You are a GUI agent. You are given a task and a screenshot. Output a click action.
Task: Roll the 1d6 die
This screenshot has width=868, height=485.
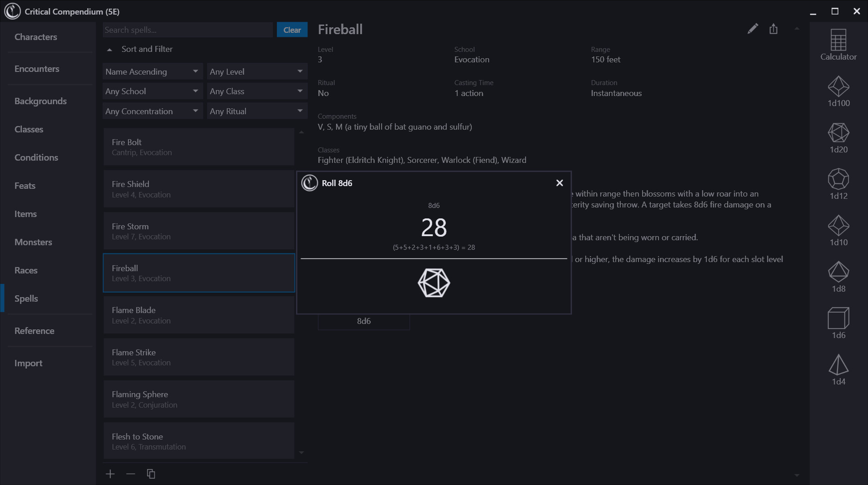click(838, 319)
